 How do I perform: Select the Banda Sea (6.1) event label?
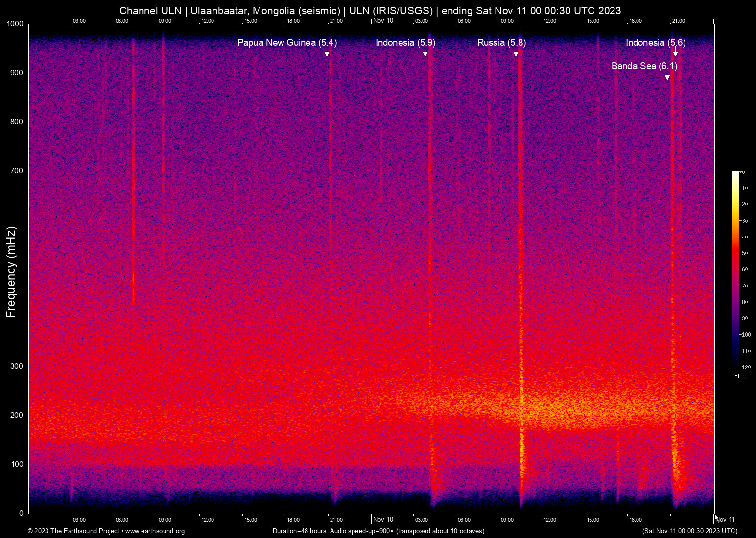coord(644,66)
